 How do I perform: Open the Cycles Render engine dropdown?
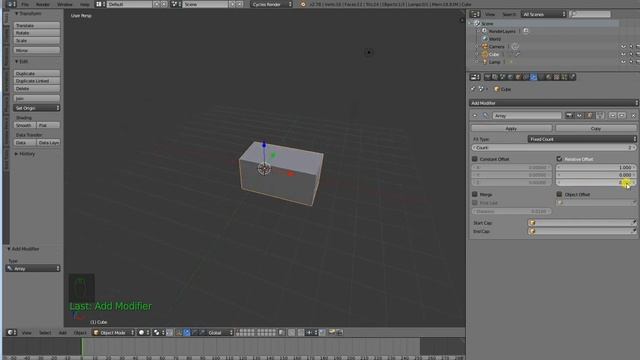click(x=271, y=4)
